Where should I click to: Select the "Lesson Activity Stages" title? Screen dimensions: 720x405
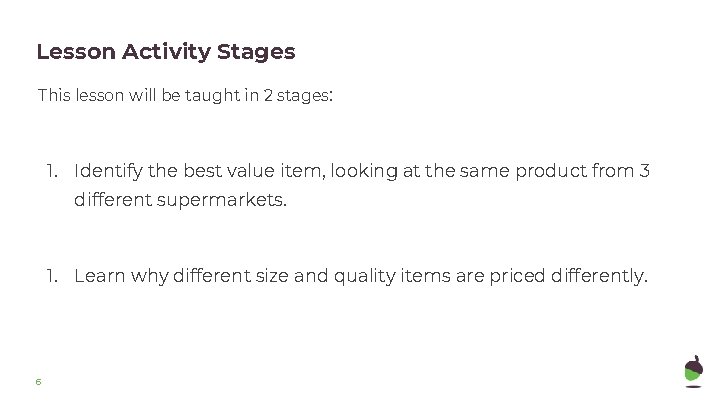(x=165, y=50)
